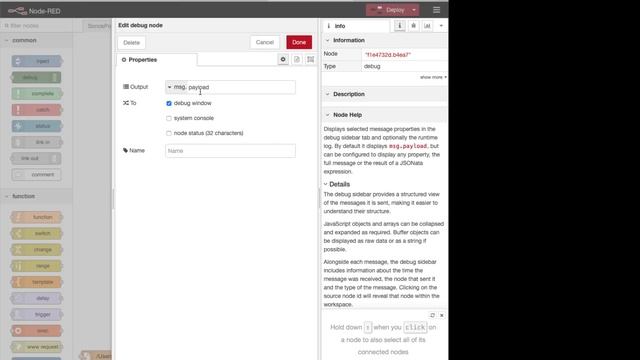Open the sidebar tabs dropdown arrow
640x360 pixels.
tap(441, 26)
